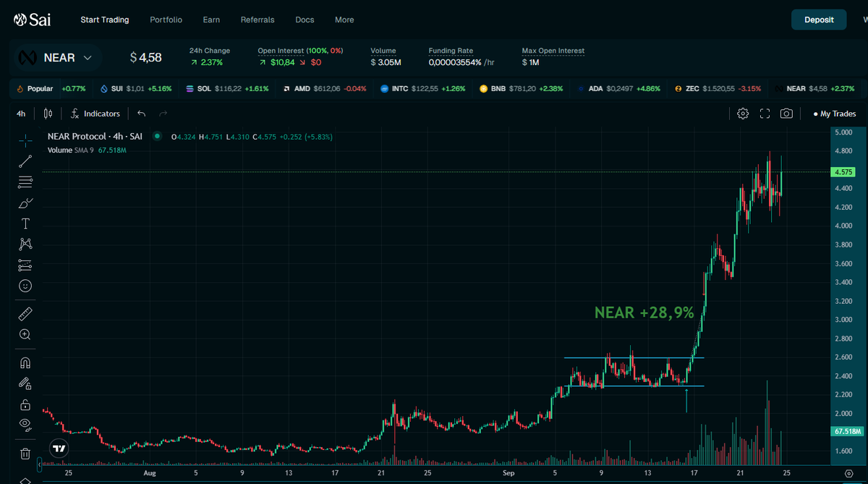Select SUI in the ticker bar
The height and width of the screenshot is (484, 868).
136,89
